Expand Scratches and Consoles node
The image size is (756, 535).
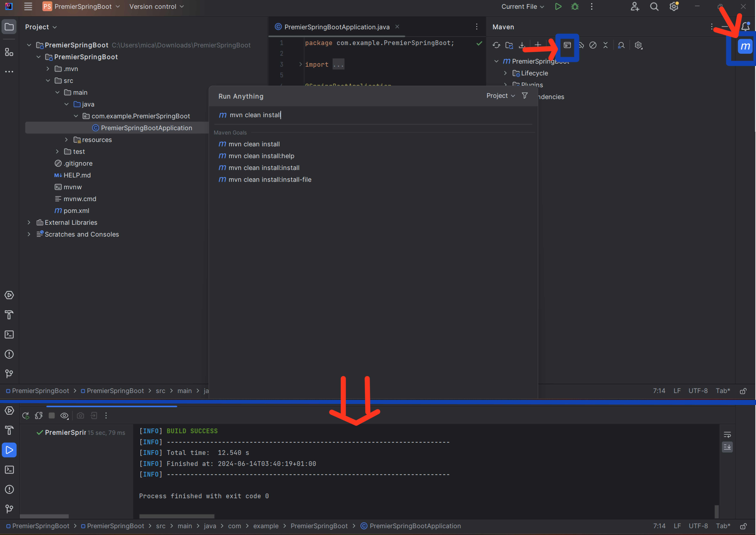point(29,234)
